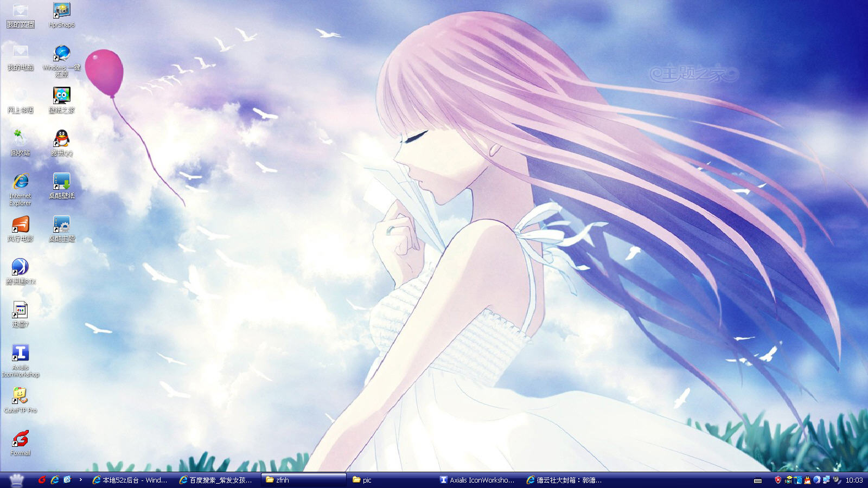The image size is (868, 488).
Task: Open 网上邻居 desktop icon
Action: click(x=20, y=101)
